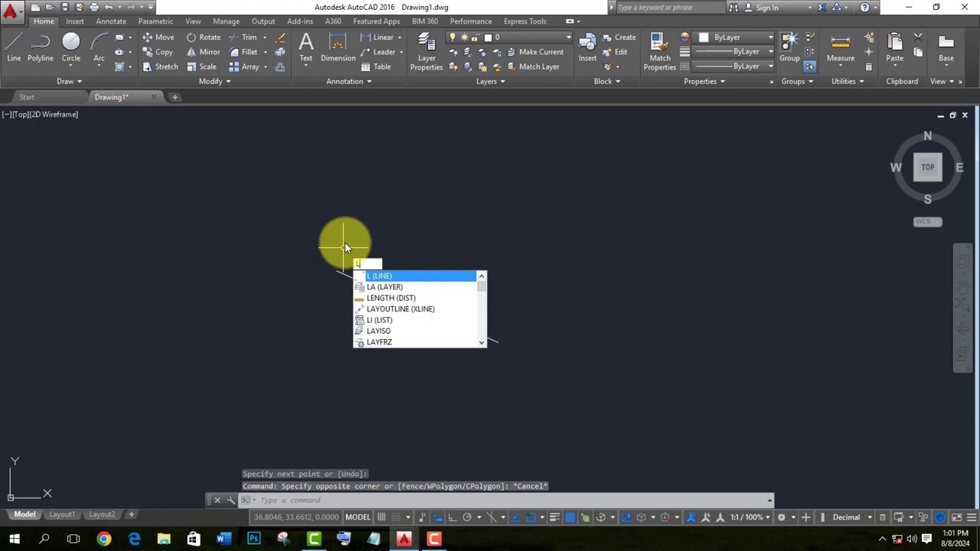
Task: Toggle transparency display in status bar
Action: pyautogui.click(x=570, y=517)
